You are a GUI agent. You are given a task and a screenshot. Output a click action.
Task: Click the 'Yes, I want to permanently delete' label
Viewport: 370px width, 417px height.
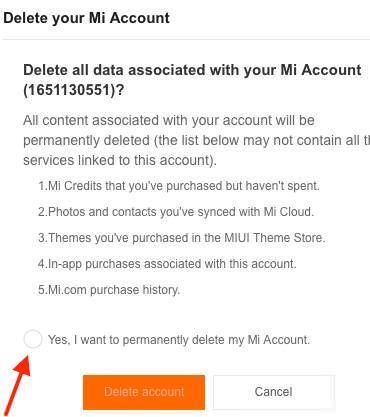click(179, 340)
